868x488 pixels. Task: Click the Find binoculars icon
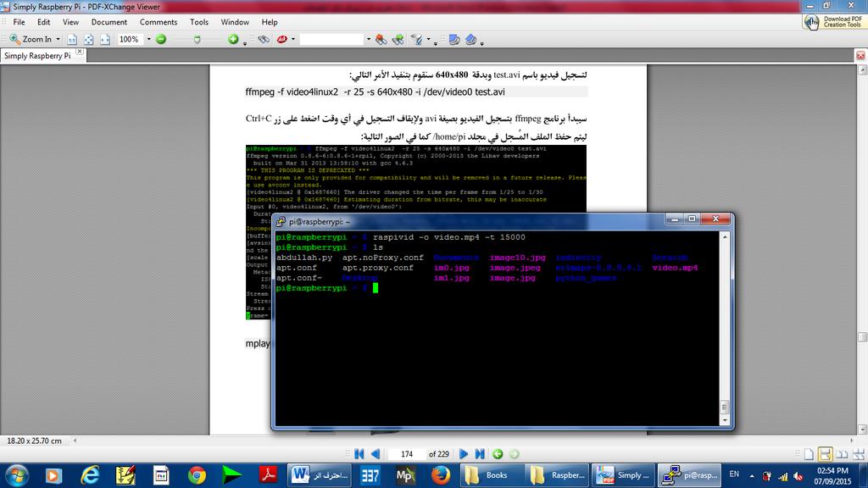pos(264,39)
